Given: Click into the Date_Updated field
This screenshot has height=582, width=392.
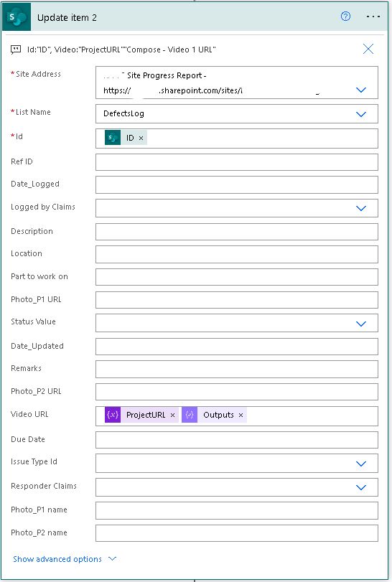Looking at the screenshot, I should [x=237, y=347].
